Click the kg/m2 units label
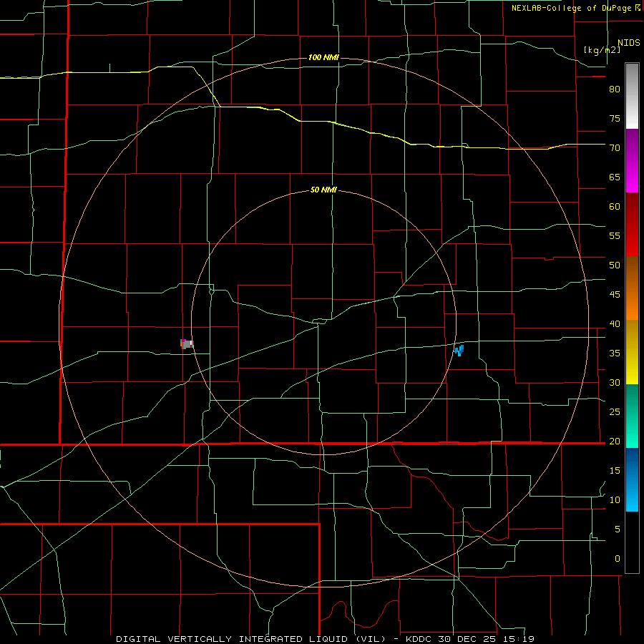Screen dimensions: 644x644 coord(602,50)
